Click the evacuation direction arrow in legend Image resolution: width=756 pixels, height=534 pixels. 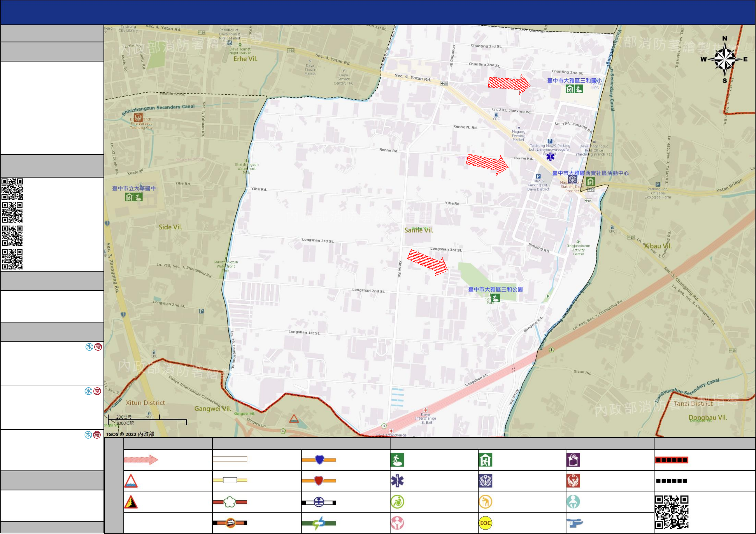141,460
